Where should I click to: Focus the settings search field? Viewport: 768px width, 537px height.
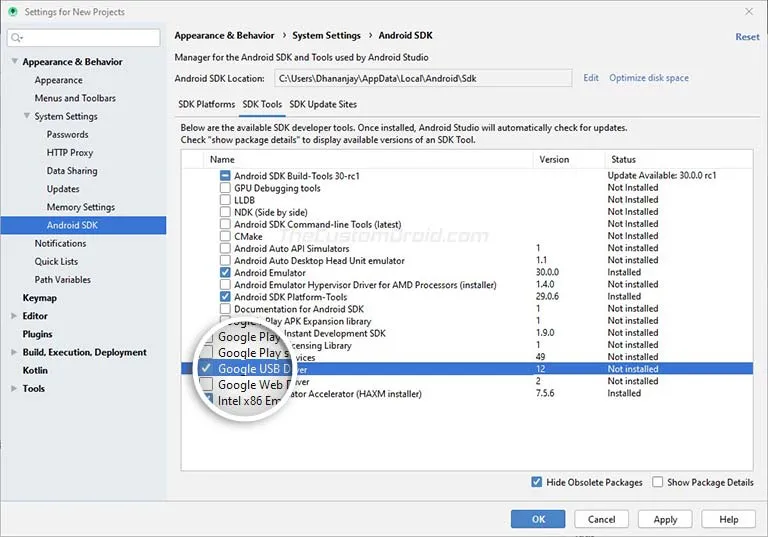84,38
